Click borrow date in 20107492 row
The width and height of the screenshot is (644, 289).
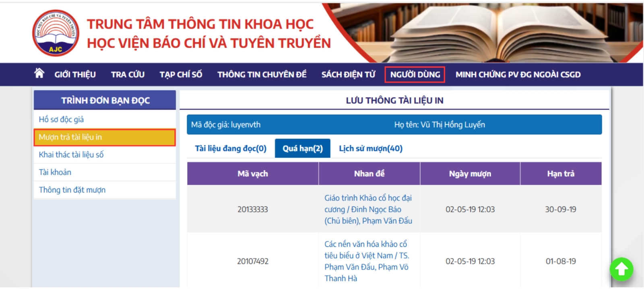click(x=470, y=261)
